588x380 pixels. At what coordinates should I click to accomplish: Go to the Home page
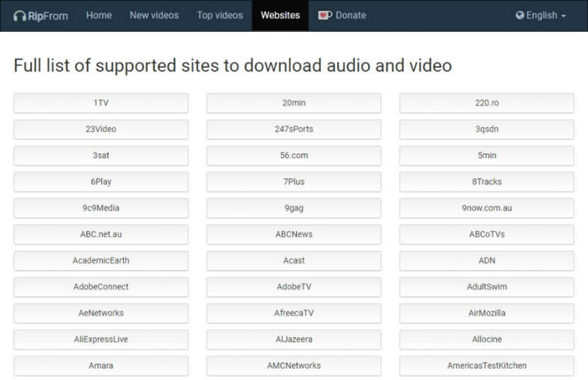99,16
